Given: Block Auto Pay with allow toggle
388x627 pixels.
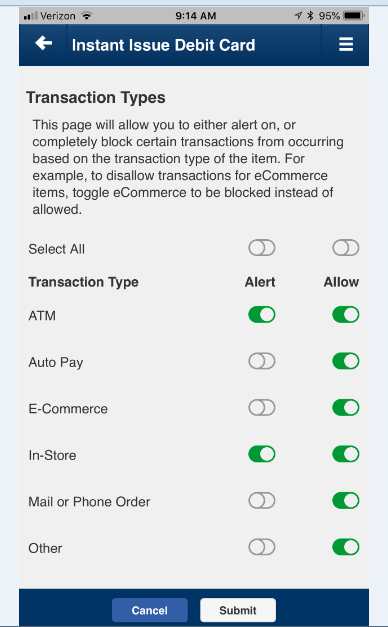Looking at the screenshot, I should tap(346, 361).
